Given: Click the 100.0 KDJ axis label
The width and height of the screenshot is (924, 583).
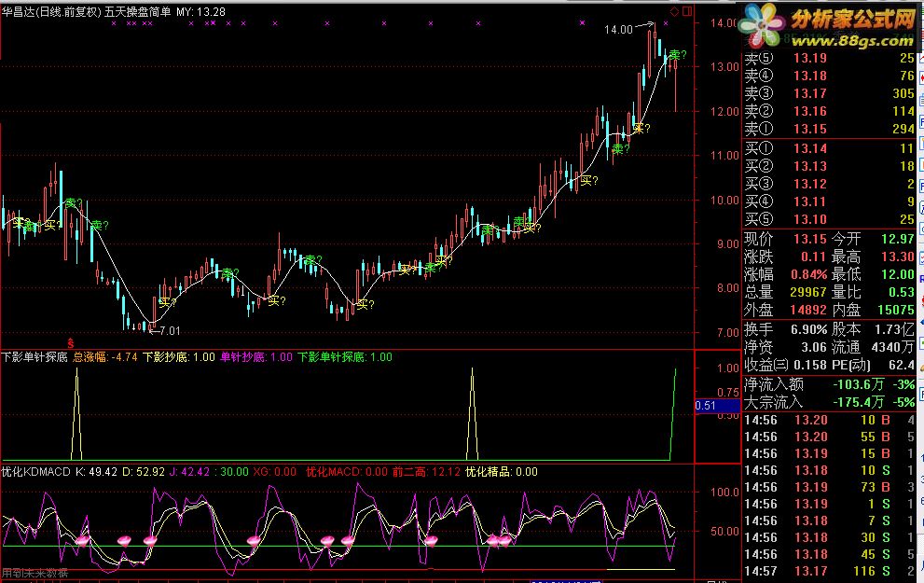Looking at the screenshot, I should (724, 493).
